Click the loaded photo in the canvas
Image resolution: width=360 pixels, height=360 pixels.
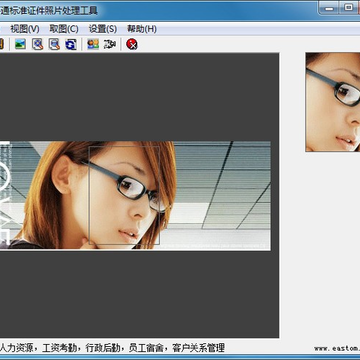(135, 195)
